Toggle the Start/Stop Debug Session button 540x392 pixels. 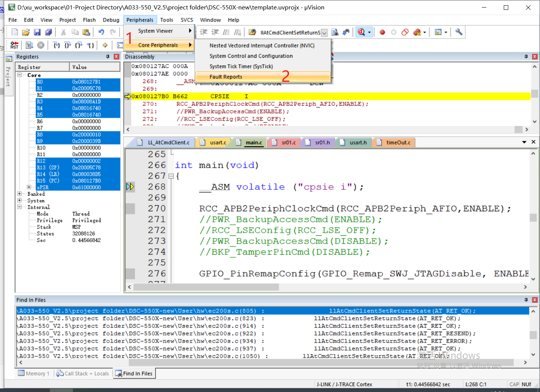tap(361, 32)
